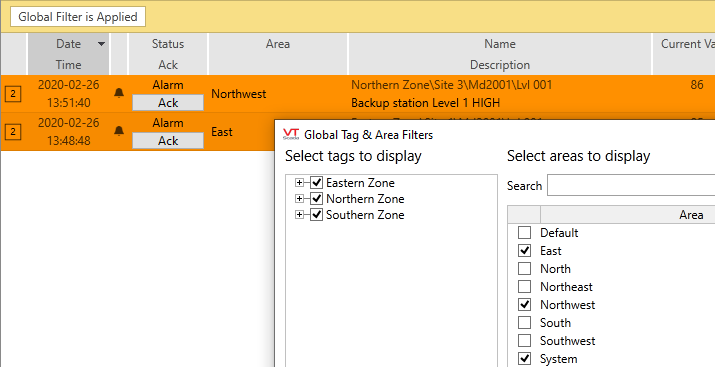Acknowledge the Northwest alarm with Ack
Image resolution: width=715 pixels, height=367 pixels.
[168, 103]
